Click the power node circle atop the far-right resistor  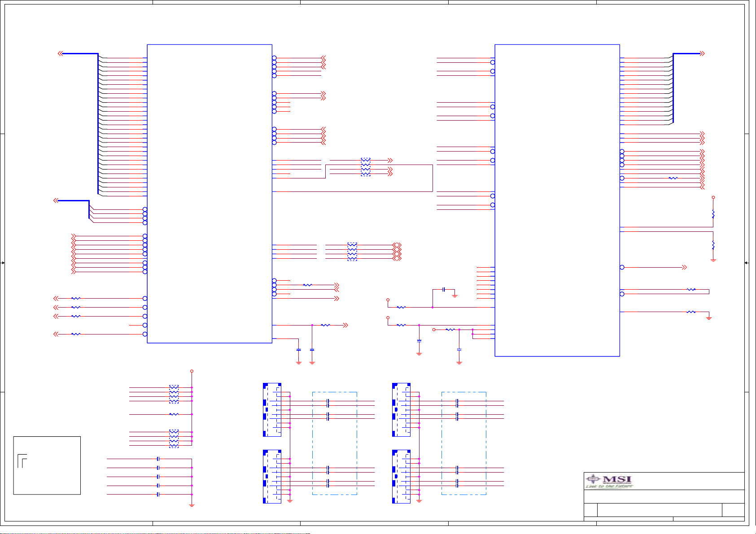point(713,197)
